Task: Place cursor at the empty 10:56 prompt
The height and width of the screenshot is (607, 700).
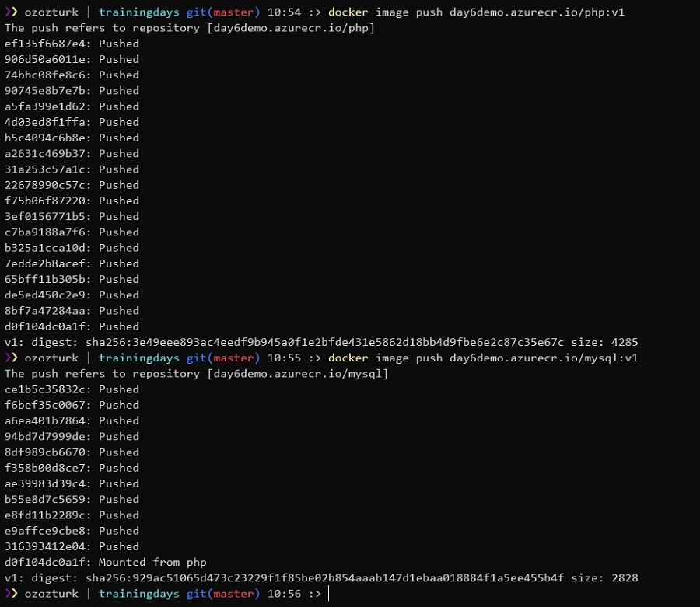Action: click(x=330, y=594)
